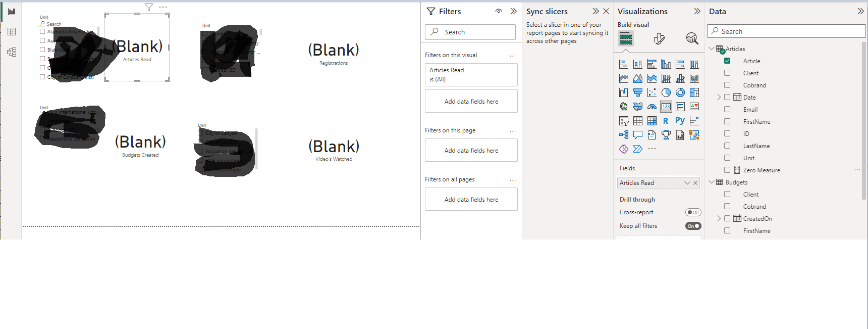
Task: Select the Power Apps visual icon
Action: (624, 149)
